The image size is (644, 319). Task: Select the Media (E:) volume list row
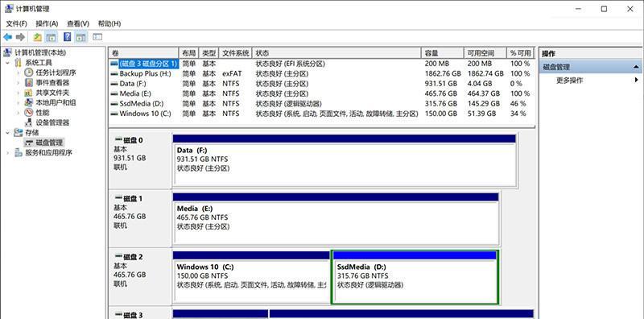pyautogui.click(x=321, y=93)
